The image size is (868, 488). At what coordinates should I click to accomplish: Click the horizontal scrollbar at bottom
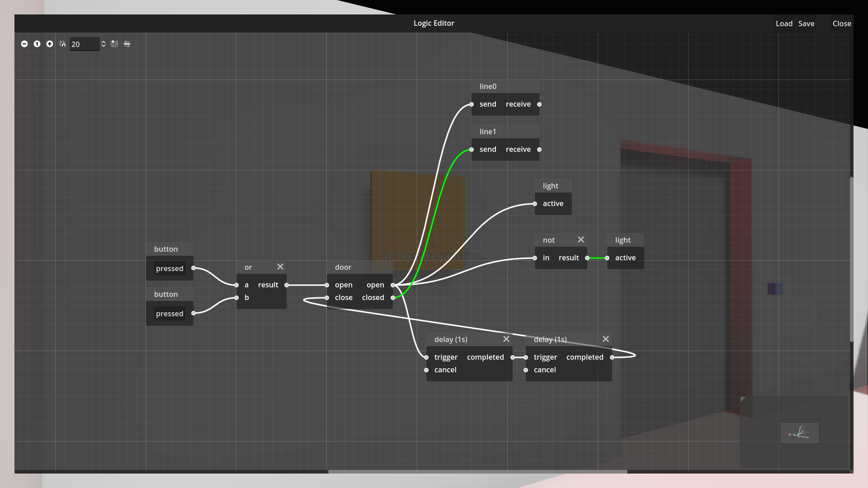[x=477, y=471]
